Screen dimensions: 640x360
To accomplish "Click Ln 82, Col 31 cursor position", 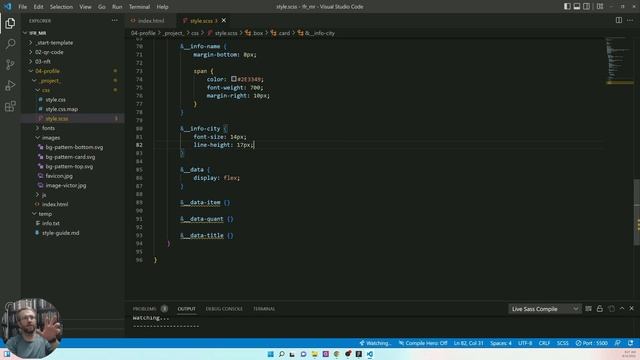I will tap(468, 343).
